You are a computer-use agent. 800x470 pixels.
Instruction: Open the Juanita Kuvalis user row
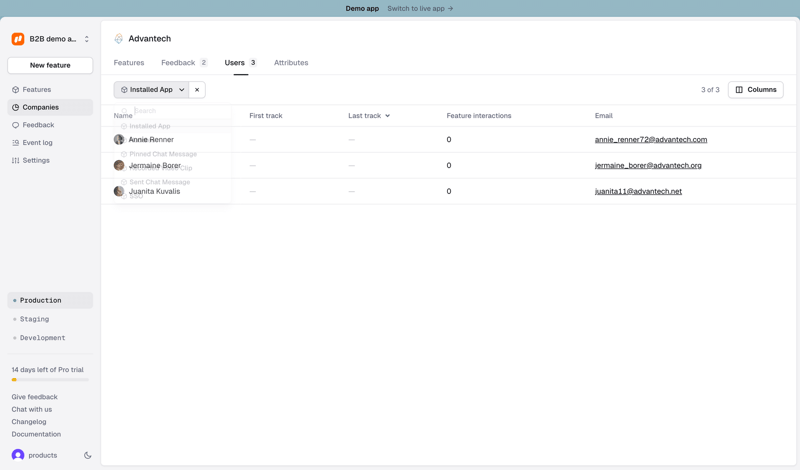point(450,191)
